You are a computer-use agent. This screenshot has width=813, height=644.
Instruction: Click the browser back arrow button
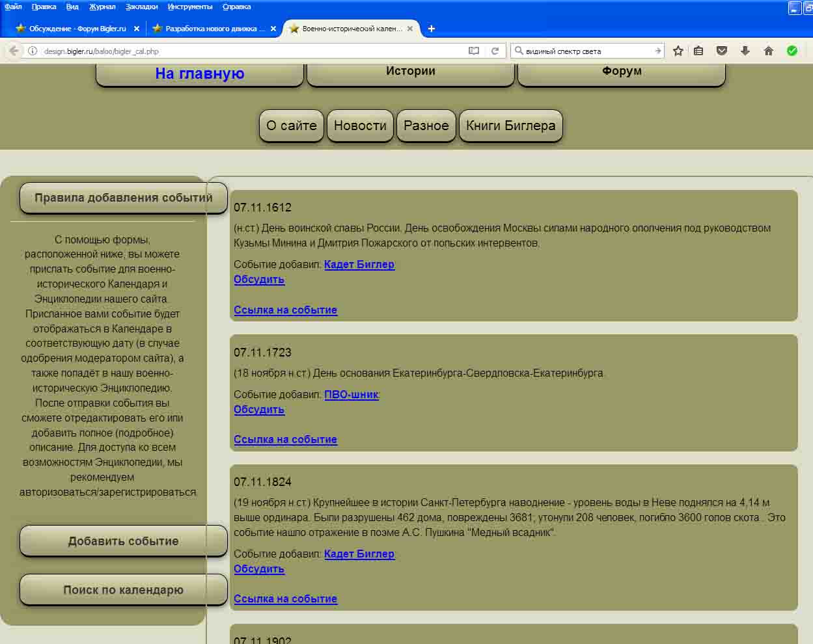point(14,51)
